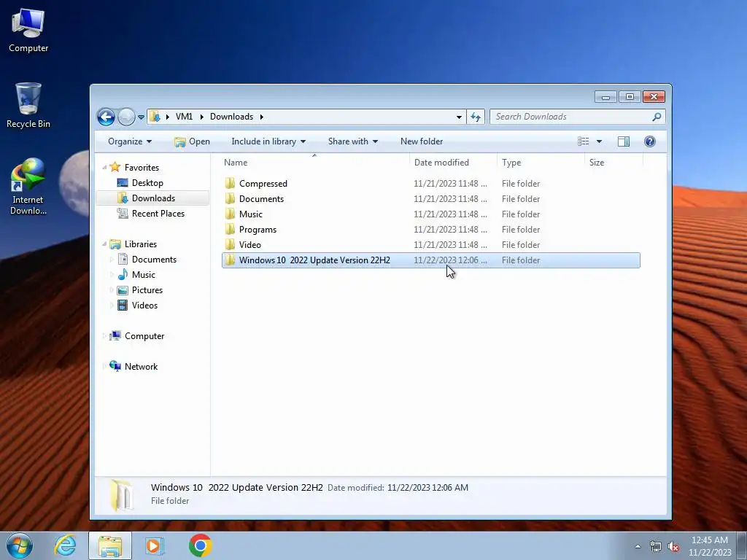
Task: Expand the arrow after Downloads breadcrumb
Action: point(262,117)
